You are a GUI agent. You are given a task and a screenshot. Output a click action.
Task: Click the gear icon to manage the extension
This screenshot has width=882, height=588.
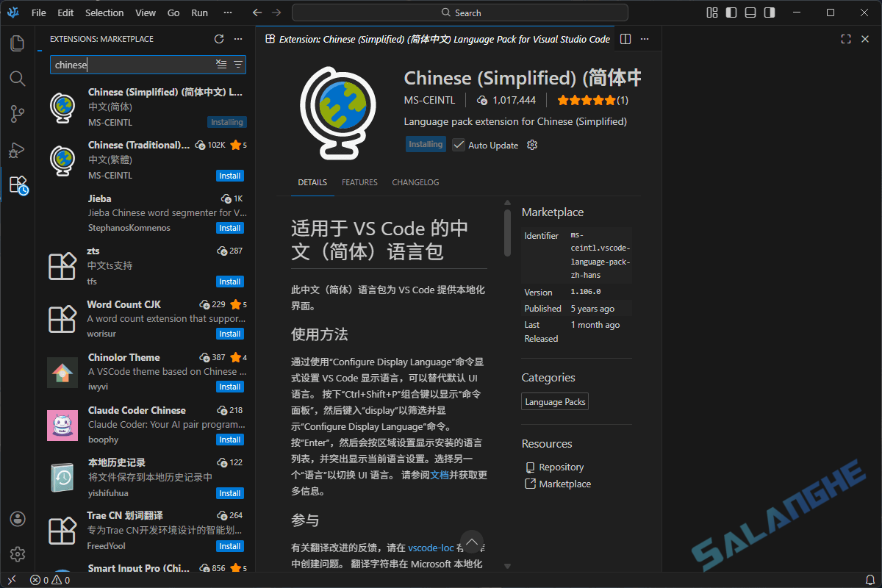pos(531,144)
